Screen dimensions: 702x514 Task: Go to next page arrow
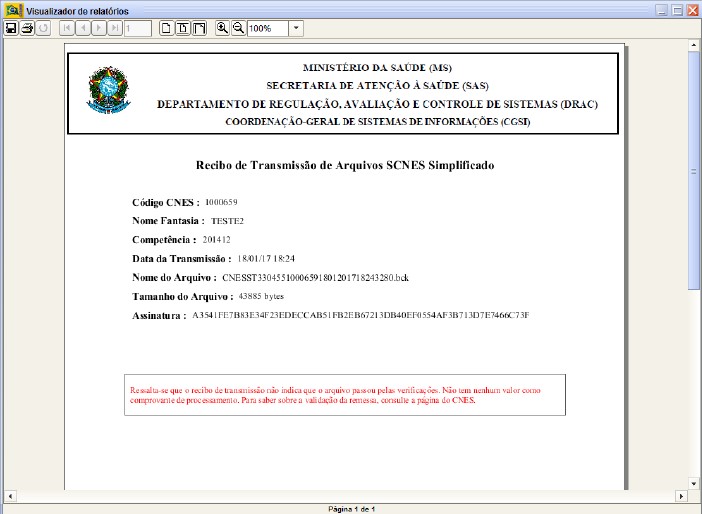point(99,28)
